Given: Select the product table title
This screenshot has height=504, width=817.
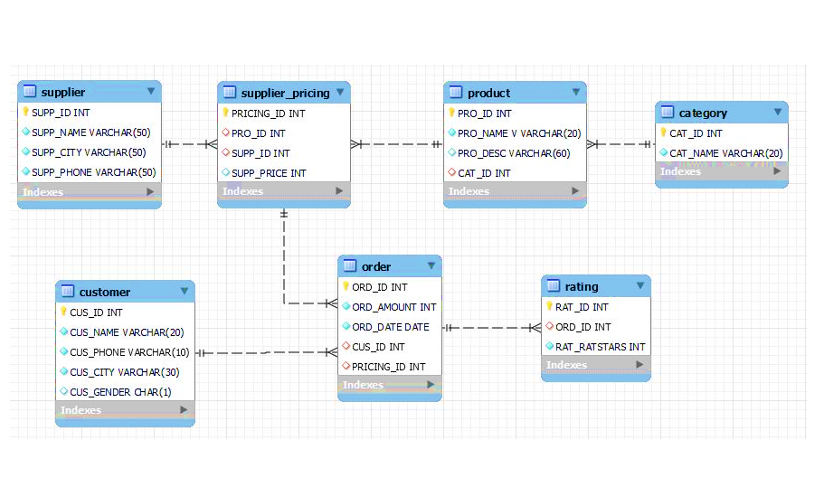Looking at the screenshot, I should pos(489,93).
